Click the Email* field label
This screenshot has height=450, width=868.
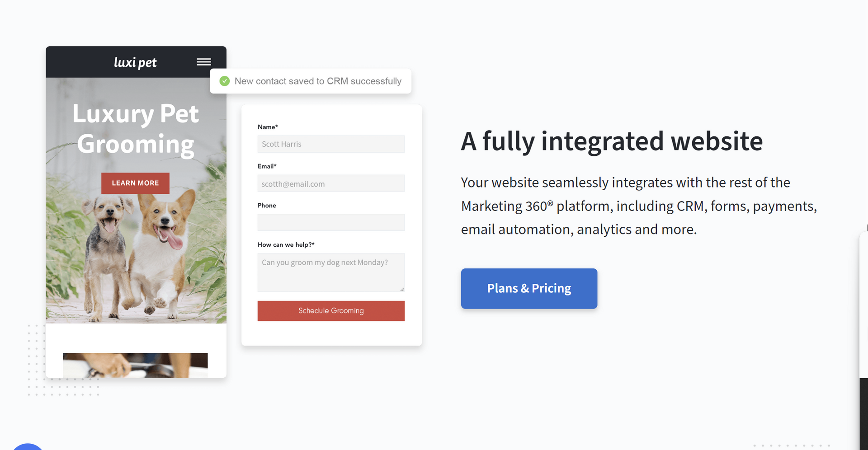[267, 166]
